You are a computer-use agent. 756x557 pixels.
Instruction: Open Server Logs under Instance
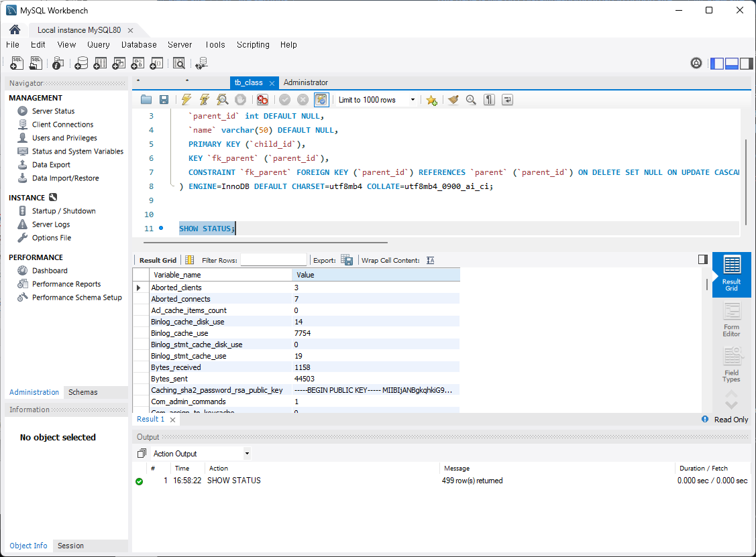[x=51, y=225]
